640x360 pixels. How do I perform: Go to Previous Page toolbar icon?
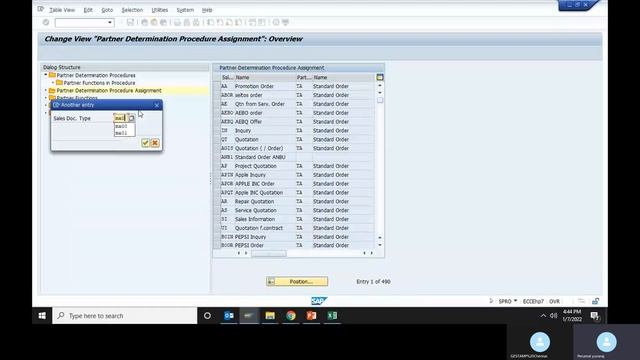[220, 22]
